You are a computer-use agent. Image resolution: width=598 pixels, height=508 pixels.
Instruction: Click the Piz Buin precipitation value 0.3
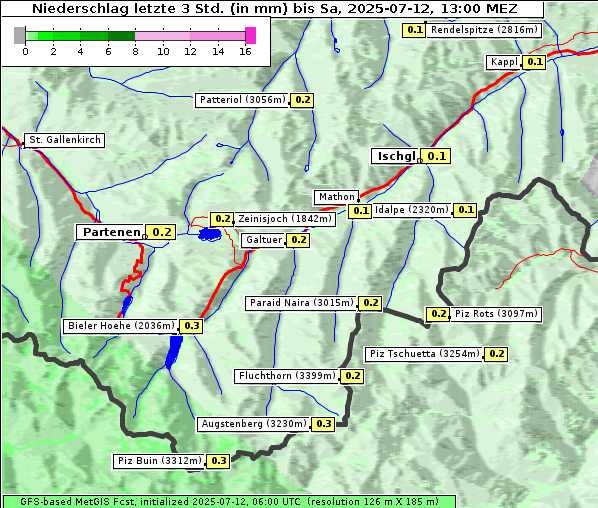218,461
